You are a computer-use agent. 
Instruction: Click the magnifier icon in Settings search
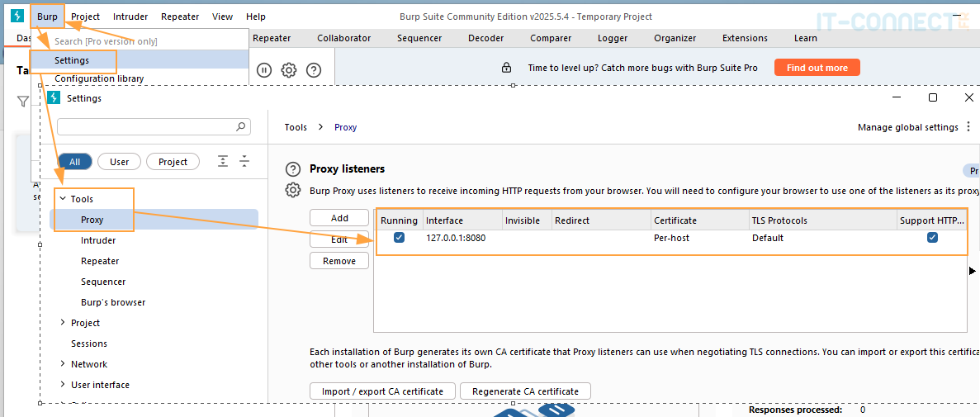tap(240, 127)
